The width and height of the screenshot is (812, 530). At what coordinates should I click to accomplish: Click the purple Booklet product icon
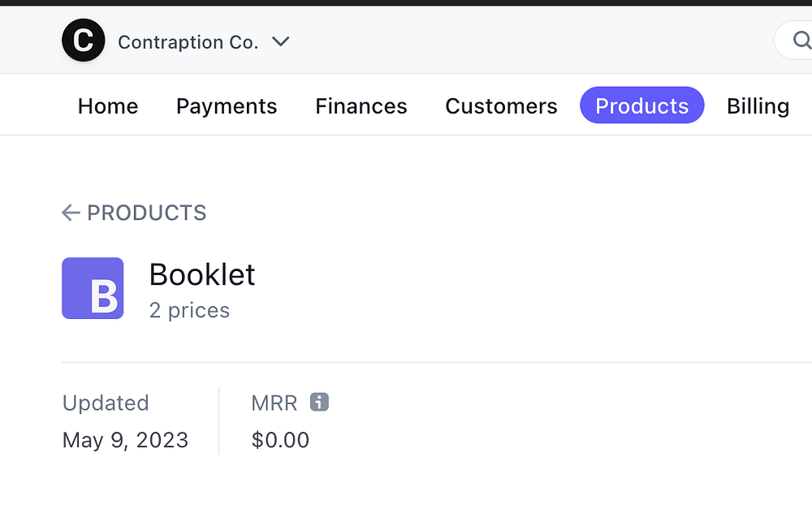point(93,288)
